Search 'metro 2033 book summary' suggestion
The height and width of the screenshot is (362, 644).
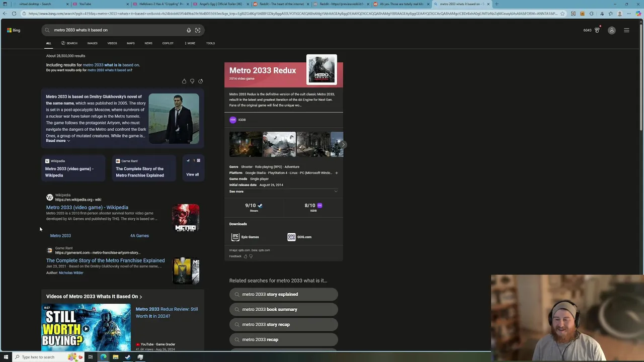pyautogui.click(x=283, y=310)
